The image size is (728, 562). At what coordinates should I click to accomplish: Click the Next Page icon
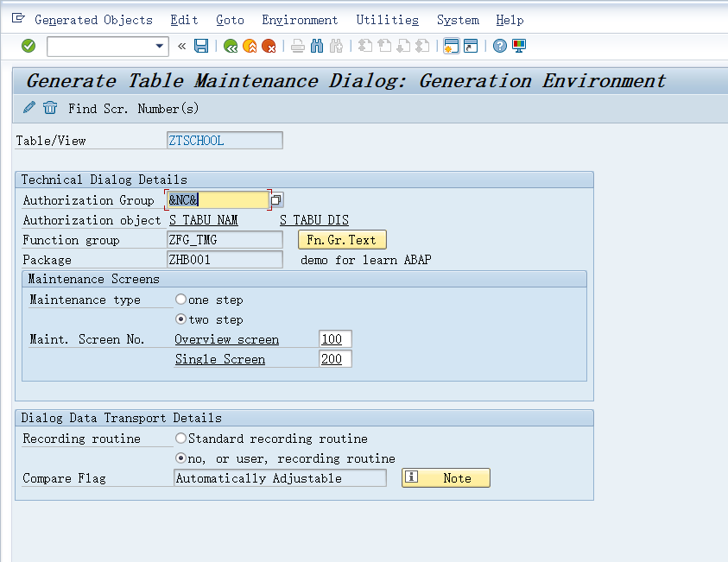[x=403, y=46]
